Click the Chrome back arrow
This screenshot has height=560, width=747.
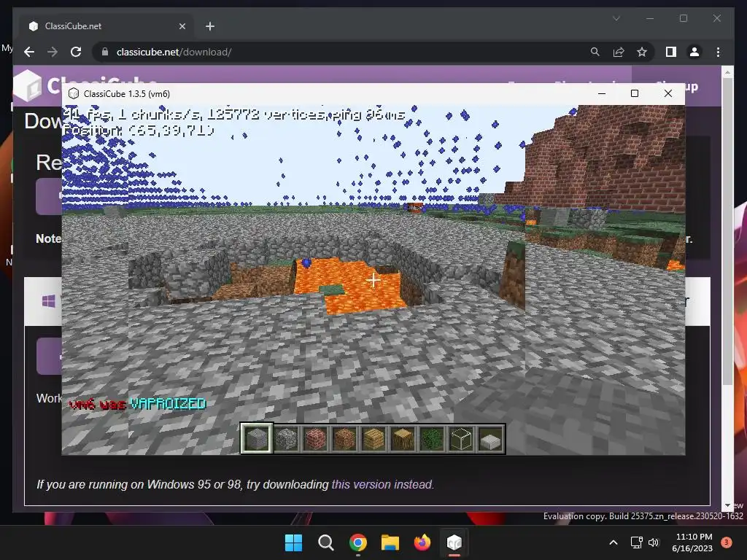pos(29,52)
